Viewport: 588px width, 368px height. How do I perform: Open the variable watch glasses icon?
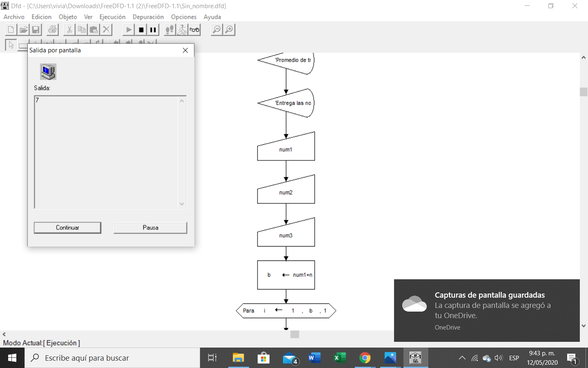pos(194,29)
